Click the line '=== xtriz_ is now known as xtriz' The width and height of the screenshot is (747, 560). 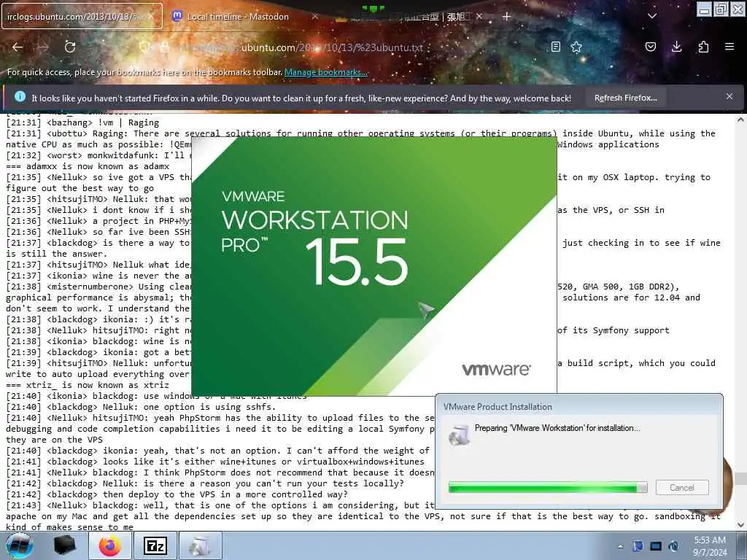click(88, 385)
